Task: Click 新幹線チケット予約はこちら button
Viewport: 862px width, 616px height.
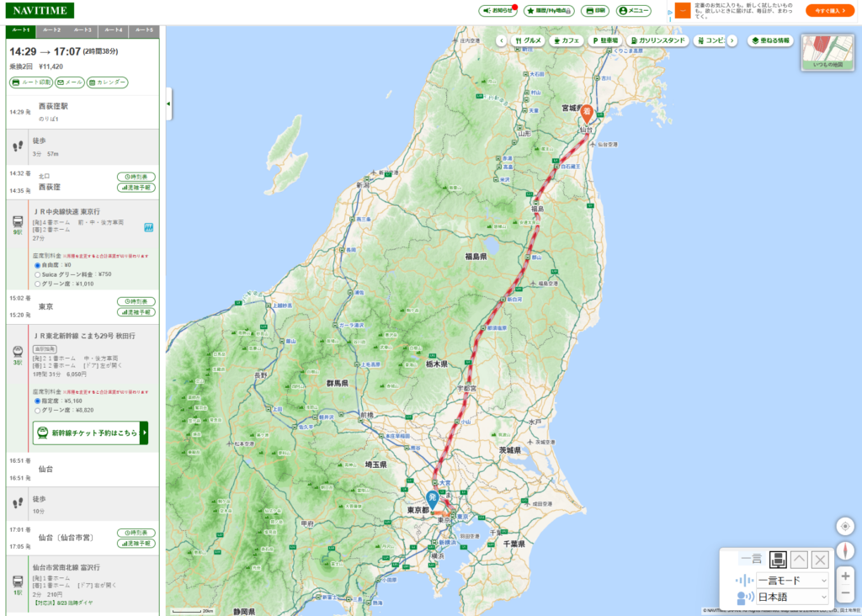Action: [90, 433]
